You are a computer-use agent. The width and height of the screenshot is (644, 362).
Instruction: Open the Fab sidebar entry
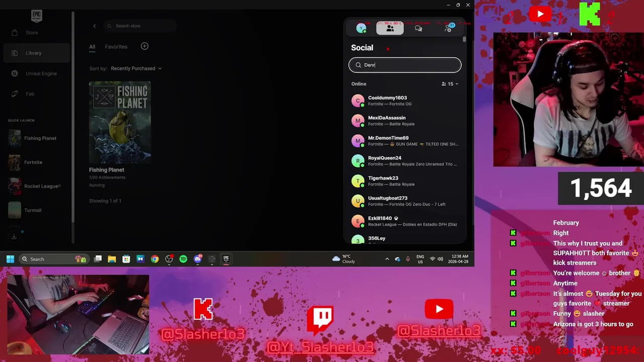[x=30, y=94]
